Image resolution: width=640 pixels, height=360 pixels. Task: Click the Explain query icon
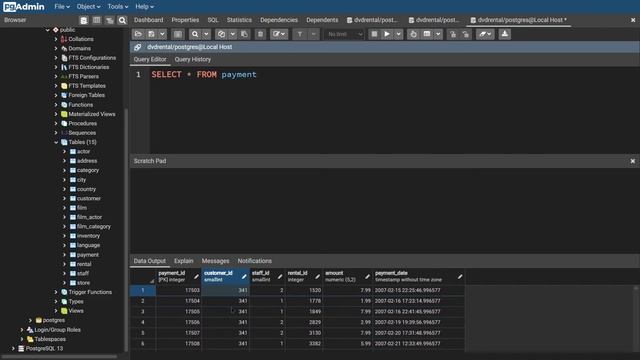413,34
